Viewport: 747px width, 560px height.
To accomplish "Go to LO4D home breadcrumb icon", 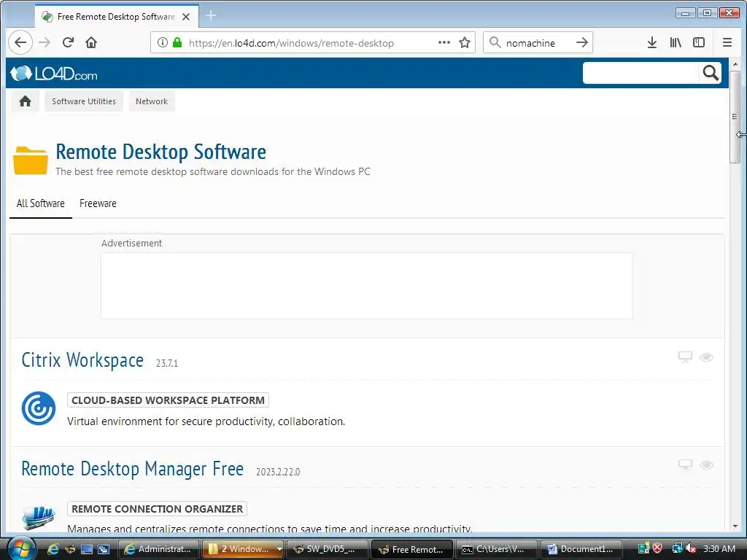I will [x=26, y=101].
